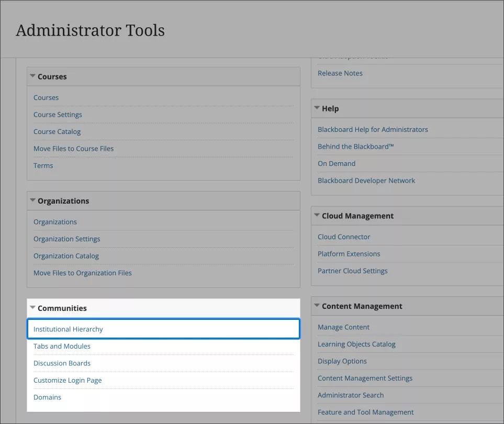Open the Course Catalog
The height and width of the screenshot is (424, 504).
(57, 131)
